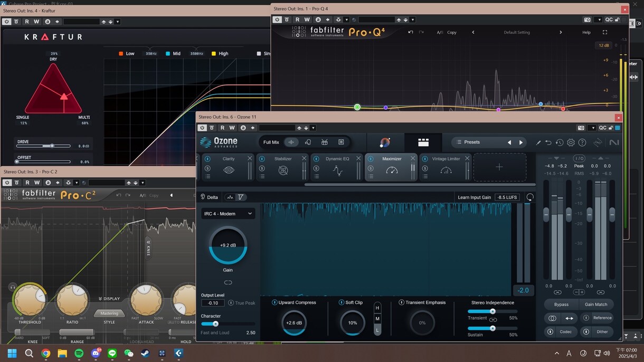Click Learn Input Gain
The height and width of the screenshot is (362, 644).
[x=475, y=197]
